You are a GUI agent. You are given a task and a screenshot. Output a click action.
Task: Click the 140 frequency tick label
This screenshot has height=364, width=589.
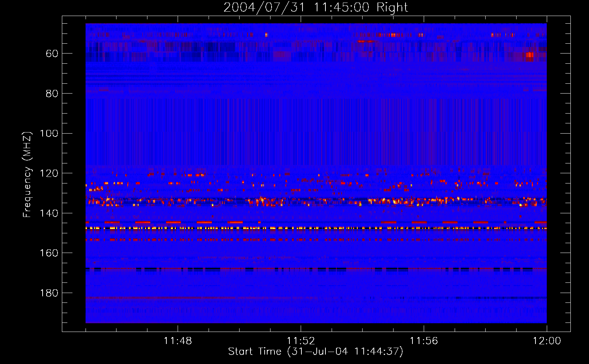(x=49, y=213)
